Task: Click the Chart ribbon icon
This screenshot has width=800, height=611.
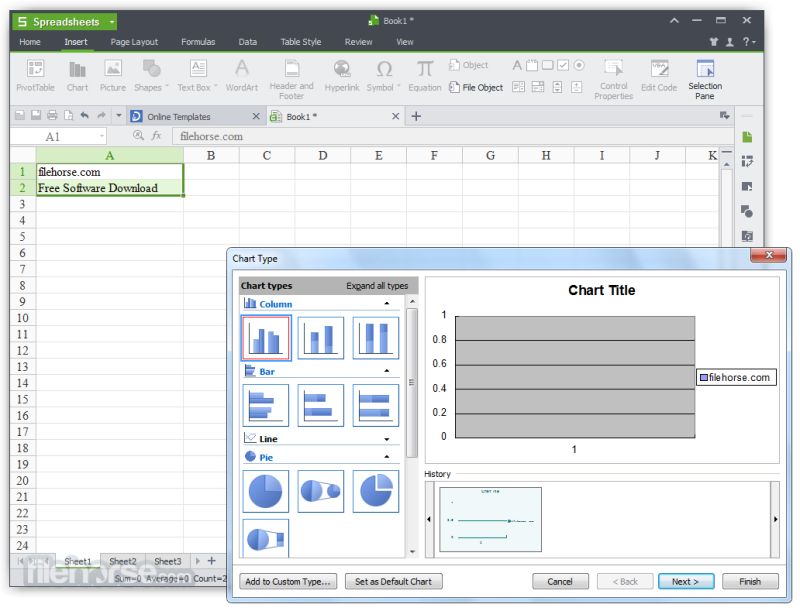Action: (x=77, y=75)
